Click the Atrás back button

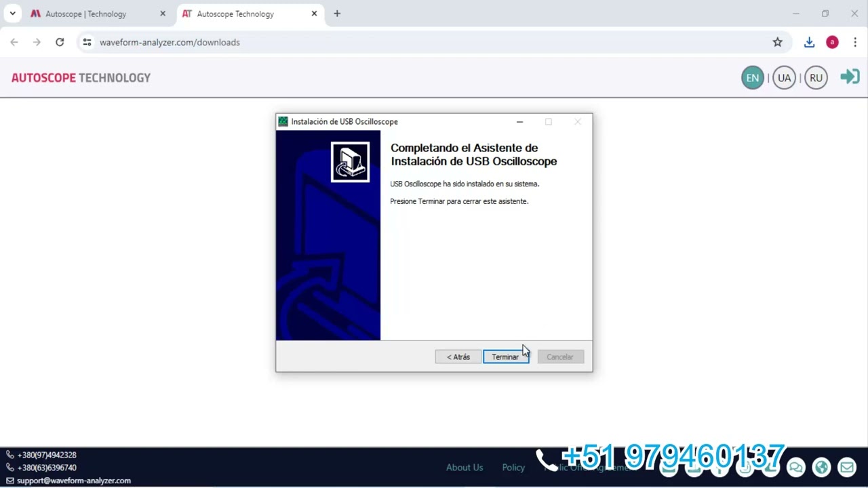point(458,357)
